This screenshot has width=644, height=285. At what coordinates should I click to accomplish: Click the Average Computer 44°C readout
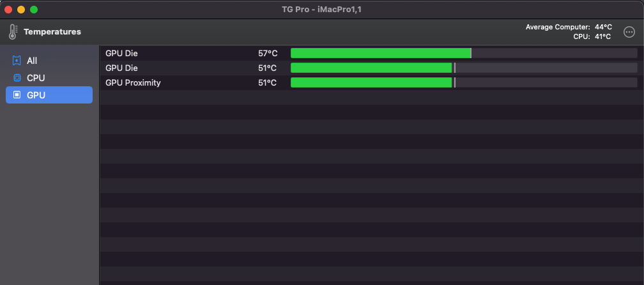[x=569, y=27]
